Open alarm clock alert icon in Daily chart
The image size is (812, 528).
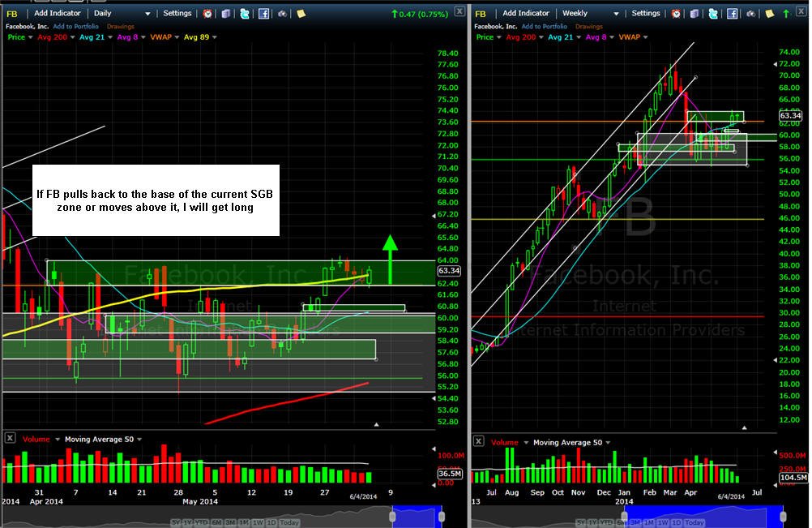pos(207,14)
